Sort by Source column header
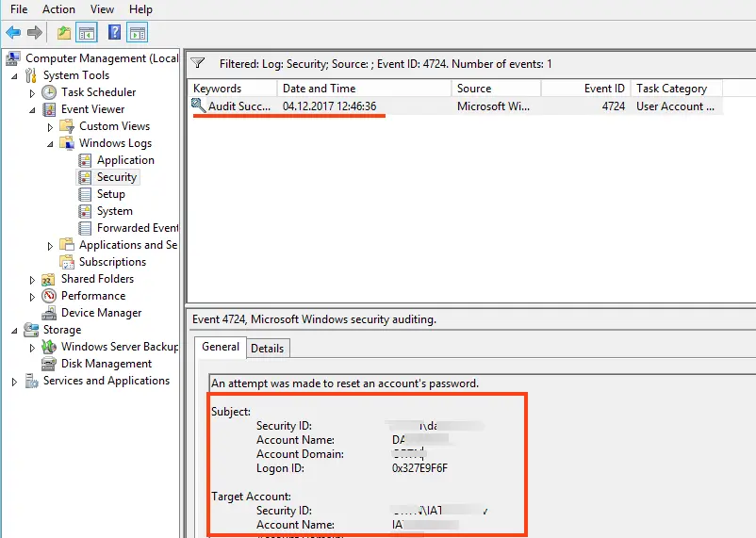This screenshot has height=538, width=756. click(x=496, y=89)
